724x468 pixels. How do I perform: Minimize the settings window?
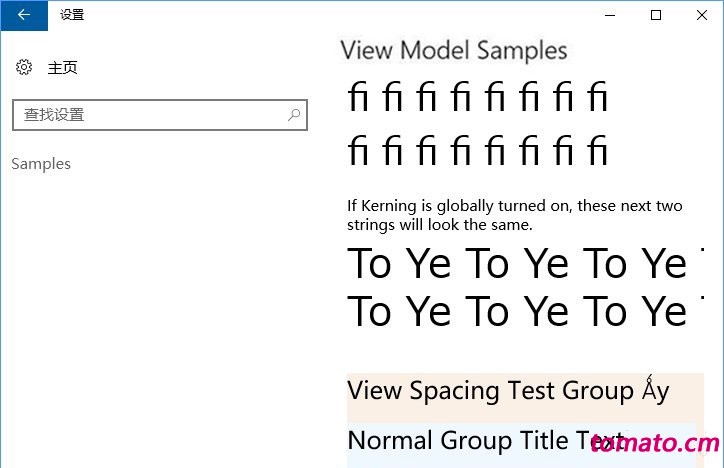click(610, 15)
